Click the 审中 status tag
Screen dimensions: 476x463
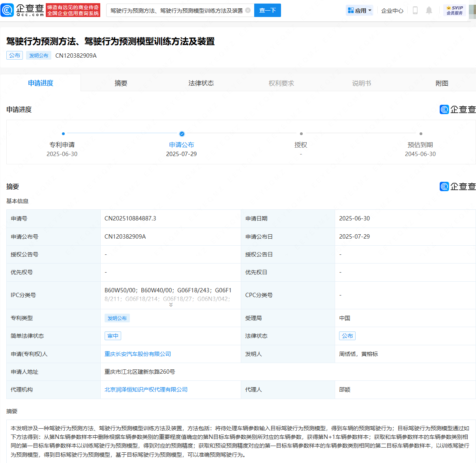(113, 336)
